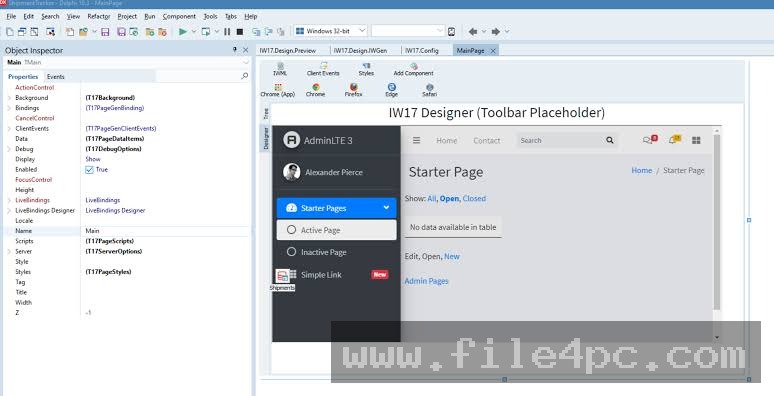Switch to the IW17.Design.IWGen tab
Screen dimensions: 774x396
pyautogui.click(x=360, y=50)
